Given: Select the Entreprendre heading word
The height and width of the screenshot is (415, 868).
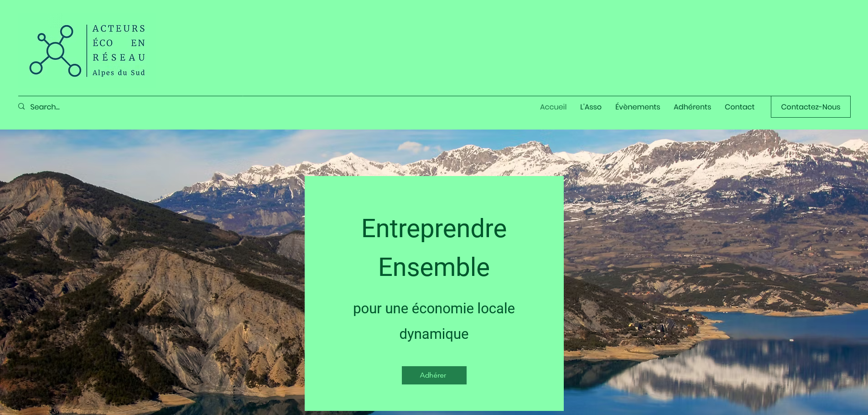Looking at the screenshot, I should [x=434, y=228].
